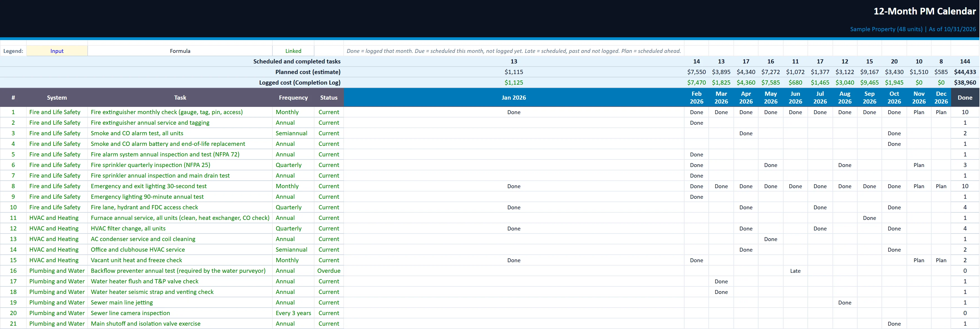Click 'Every 3 years' frequency cell
This screenshot has height=329, width=980.
293,313
